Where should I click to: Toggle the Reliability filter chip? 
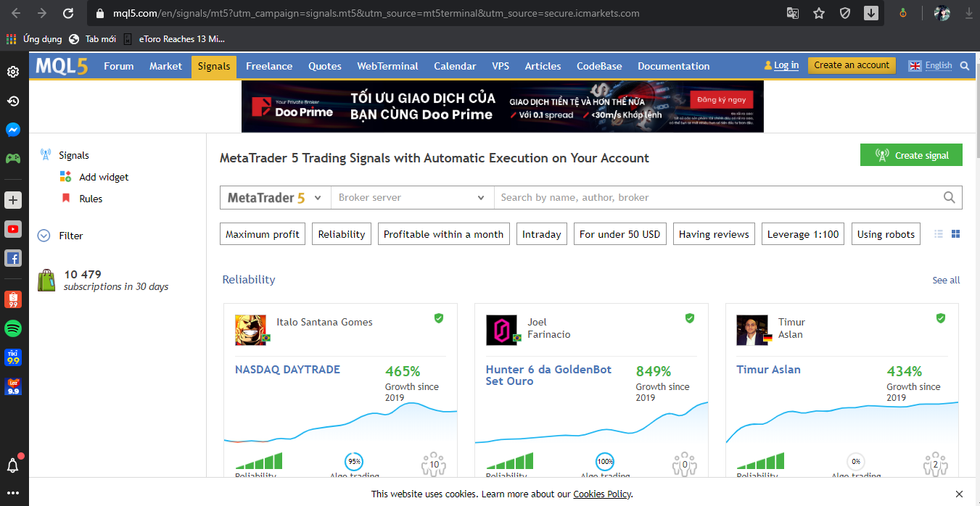pos(342,234)
